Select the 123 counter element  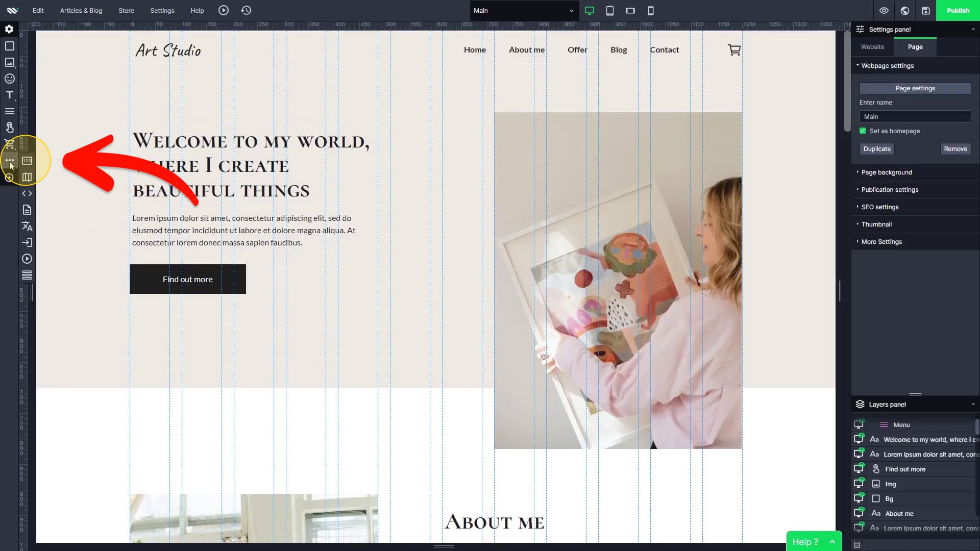click(x=27, y=161)
